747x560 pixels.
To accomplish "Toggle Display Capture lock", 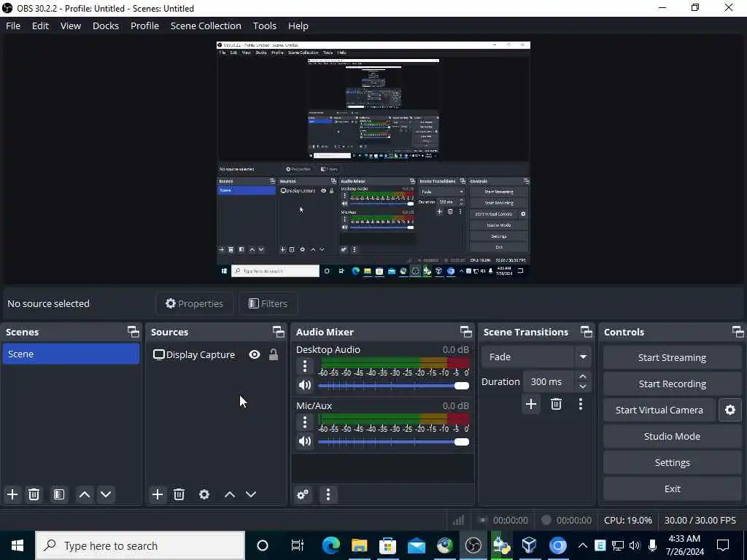I will coord(274,355).
